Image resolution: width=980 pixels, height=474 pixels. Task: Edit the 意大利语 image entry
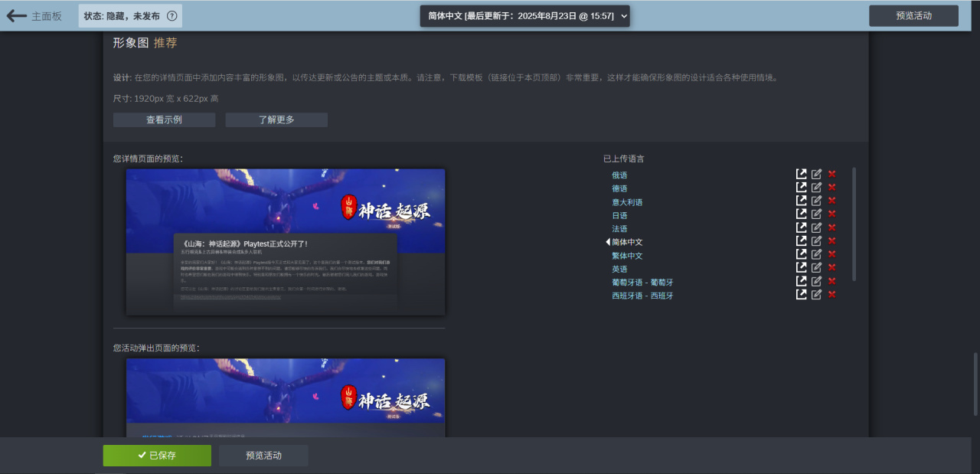click(x=817, y=201)
